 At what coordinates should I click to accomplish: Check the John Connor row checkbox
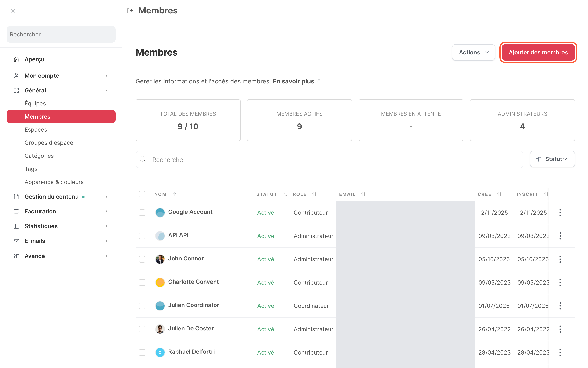point(142,259)
